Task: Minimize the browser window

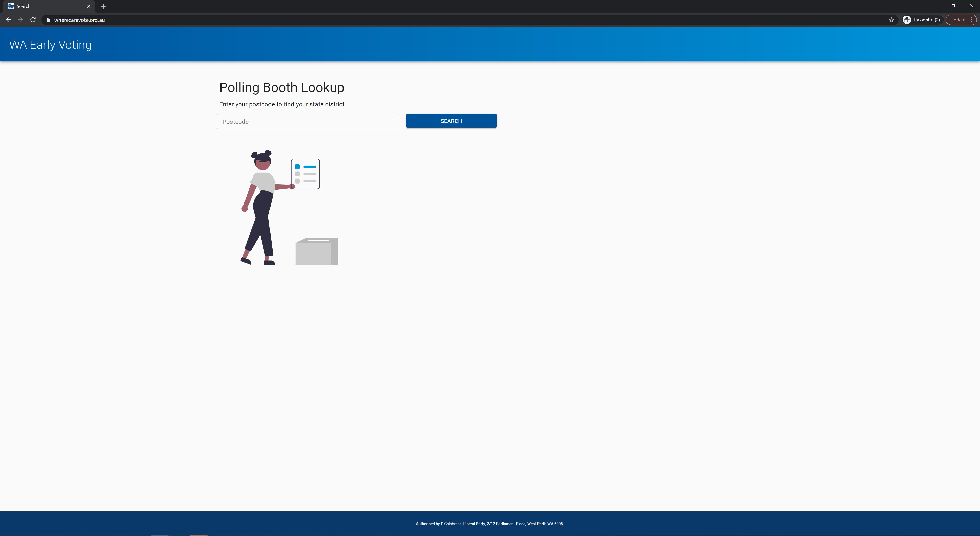Action: (936, 6)
